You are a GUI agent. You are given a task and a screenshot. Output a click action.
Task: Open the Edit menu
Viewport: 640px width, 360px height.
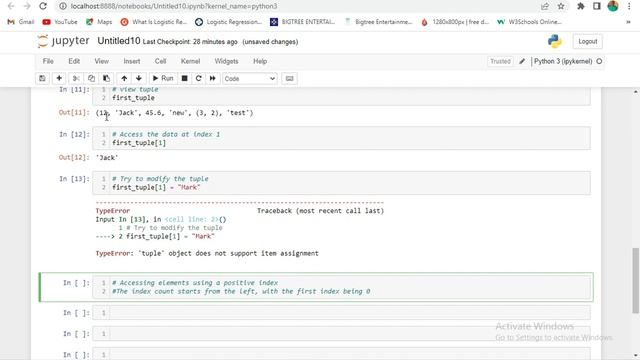(74, 61)
